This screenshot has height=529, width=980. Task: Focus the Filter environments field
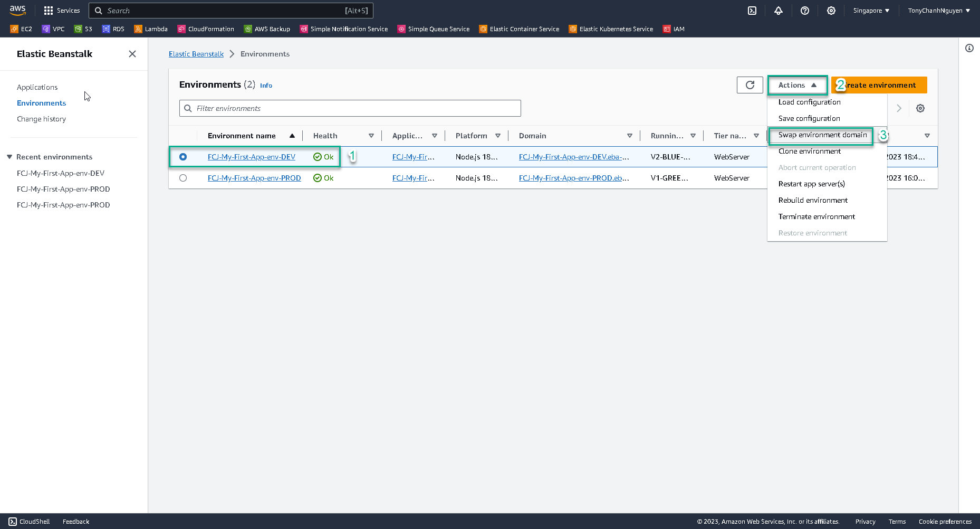click(x=350, y=108)
